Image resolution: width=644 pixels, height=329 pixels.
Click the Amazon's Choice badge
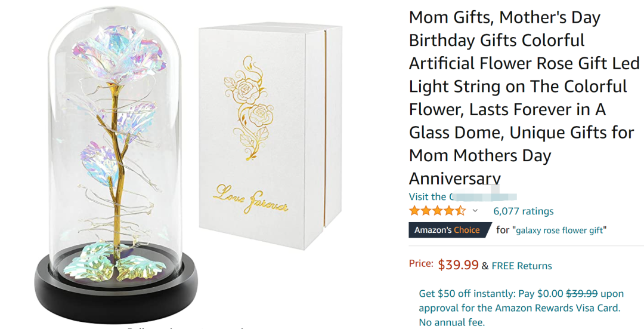pyautogui.click(x=447, y=230)
